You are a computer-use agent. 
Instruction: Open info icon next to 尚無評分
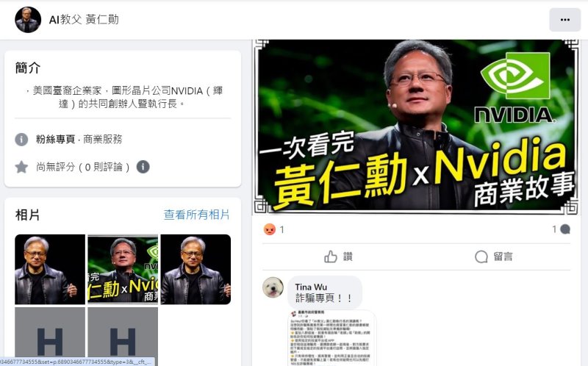[143, 167]
